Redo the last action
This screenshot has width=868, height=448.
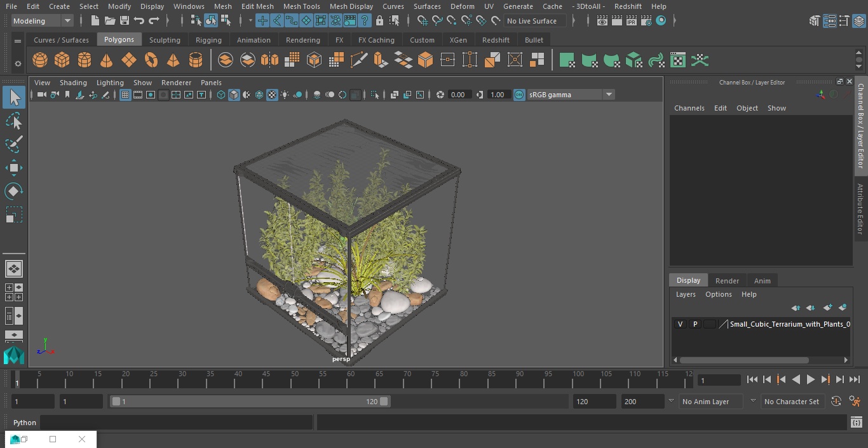[x=154, y=21]
